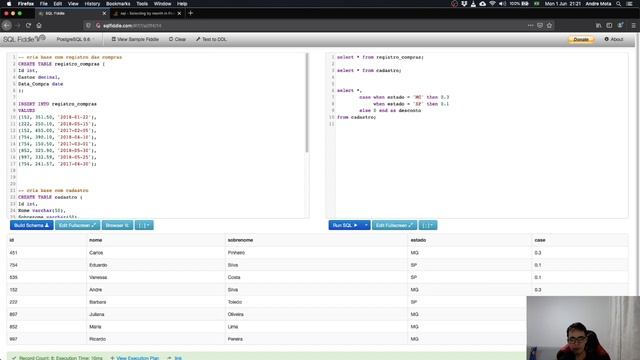Viewport: 640px width, 360px height.
Task: Click View Sample Fiddle
Action: pos(135,40)
